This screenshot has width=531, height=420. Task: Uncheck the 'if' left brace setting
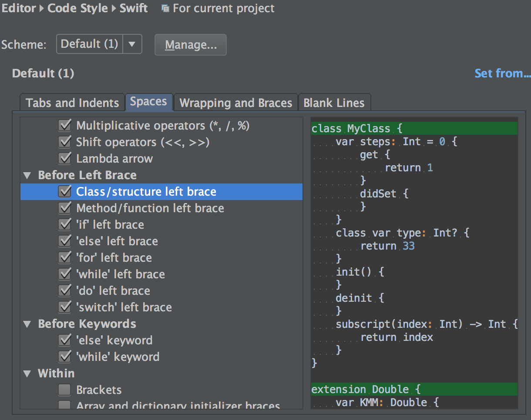tap(64, 224)
